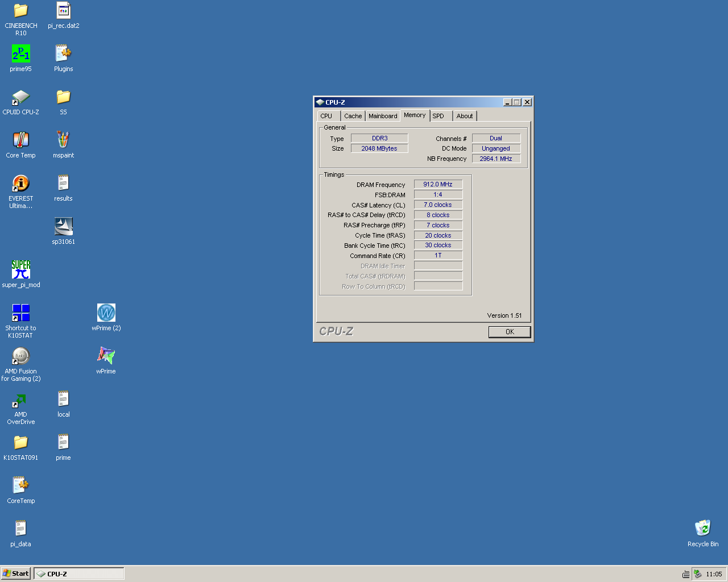Screen dimensions: 728x582
Task: Click the 2964.1 MHz NB Frequency value
Action: [496, 159]
